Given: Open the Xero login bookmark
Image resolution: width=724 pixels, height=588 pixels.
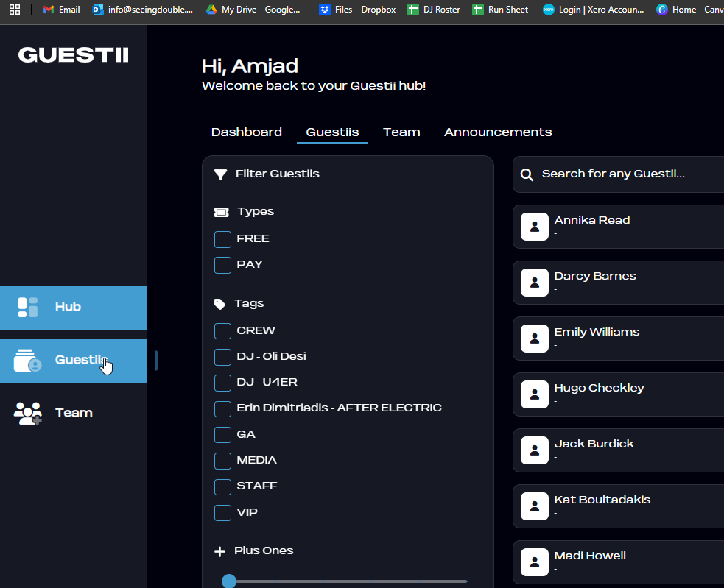Looking at the screenshot, I should 594,10.
